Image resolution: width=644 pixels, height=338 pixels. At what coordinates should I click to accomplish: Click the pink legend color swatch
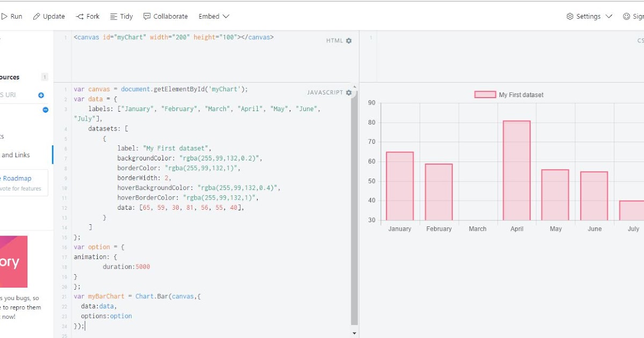(485, 94)
